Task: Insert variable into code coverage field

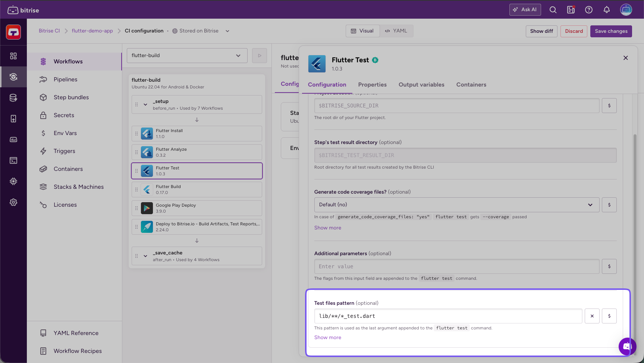Action: [609, 205]
